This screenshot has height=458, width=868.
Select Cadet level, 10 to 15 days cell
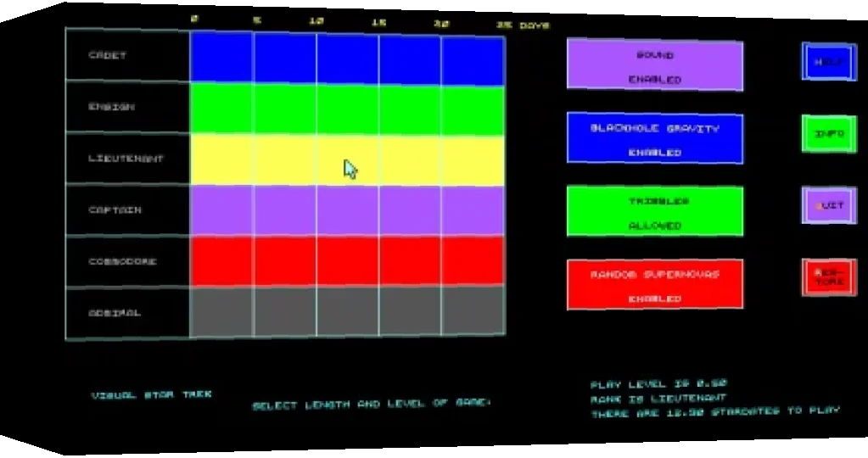(x=348, y=59)
